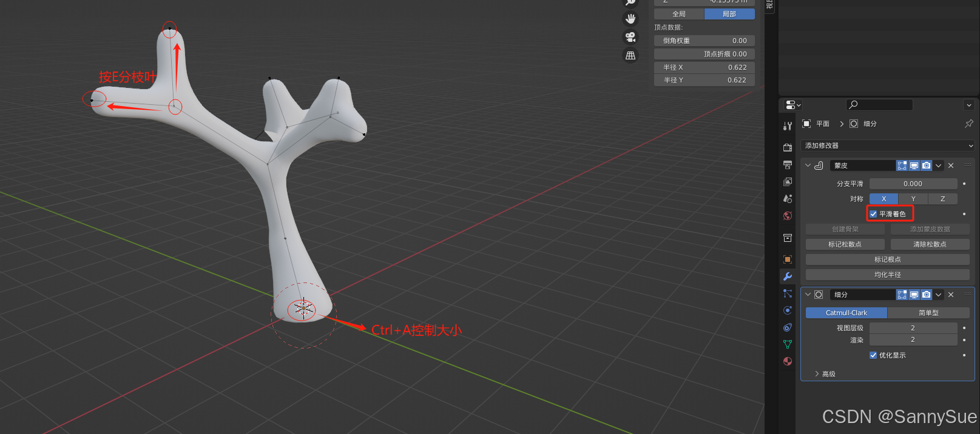Viewport: 980px width, 434px height.
Task: Open the Output properties printer icon
Action: [x=788, y=164]
